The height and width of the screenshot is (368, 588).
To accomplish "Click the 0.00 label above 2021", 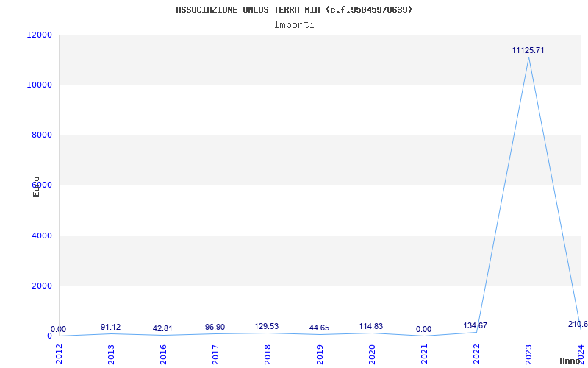I will tap(423, 329).
